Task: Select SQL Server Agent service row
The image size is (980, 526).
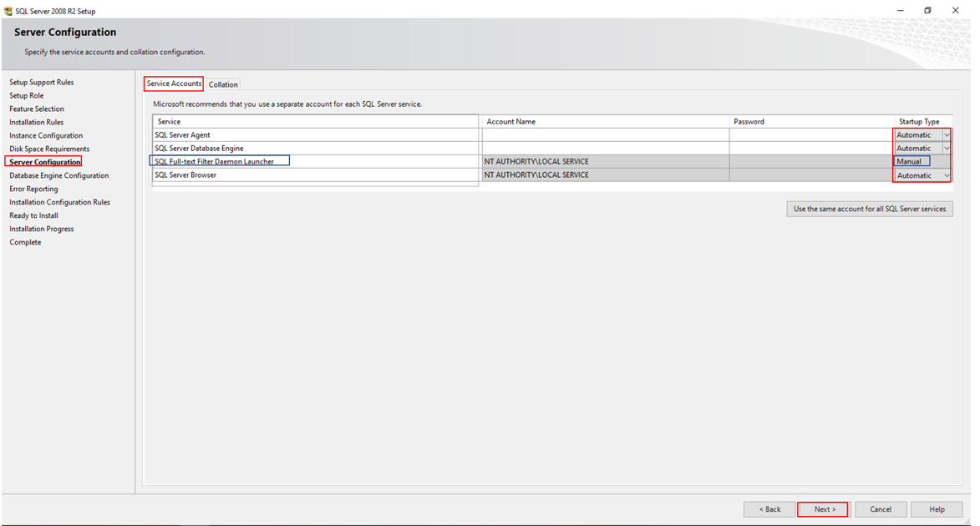Action: pos(316,135)
